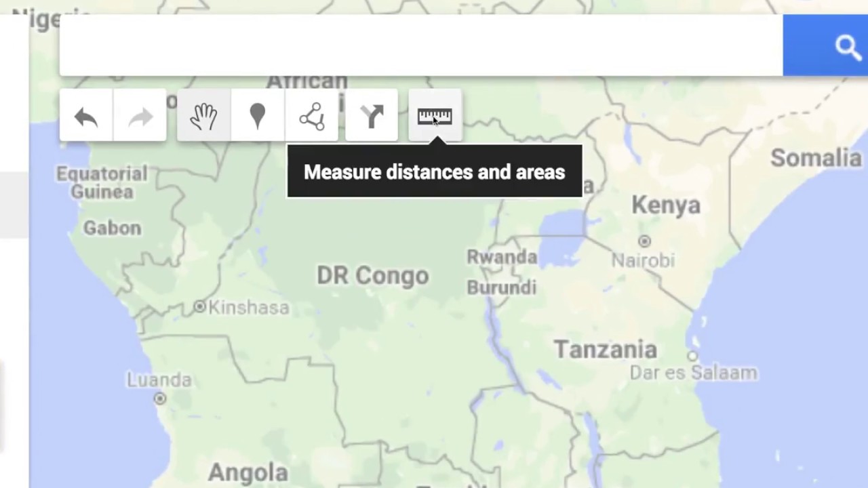This screenshot has height=488, width=868.
Task: Click the Nairobi city marker circle
Action: click(644, 241)
